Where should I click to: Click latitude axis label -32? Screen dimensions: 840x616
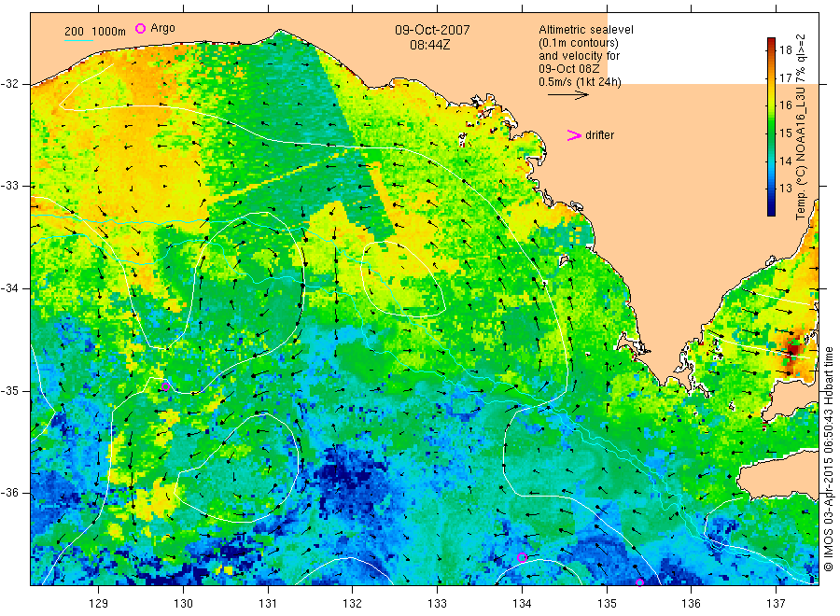(9, 84)
